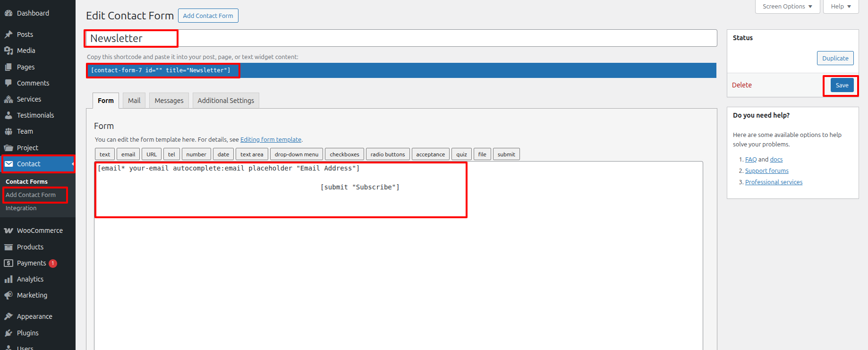Switch to the Mail tab
Viewport: 868px width, 350px height.
coord(134,101)
